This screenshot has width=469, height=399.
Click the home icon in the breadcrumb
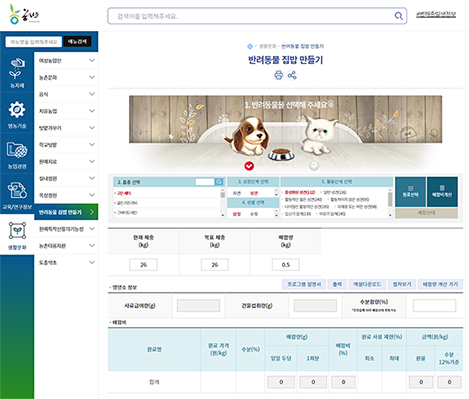(250, 46)
